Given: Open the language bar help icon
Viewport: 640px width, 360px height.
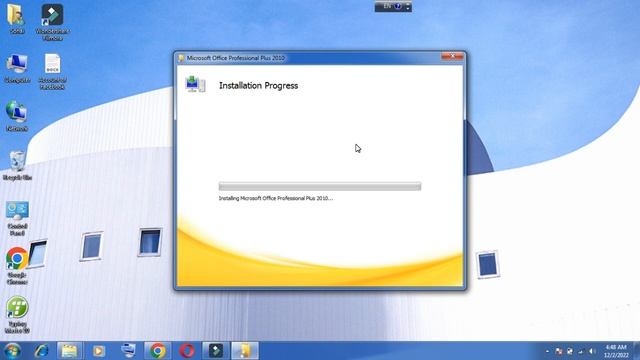Looking at the screenshot, I should (x=398, y=6).
